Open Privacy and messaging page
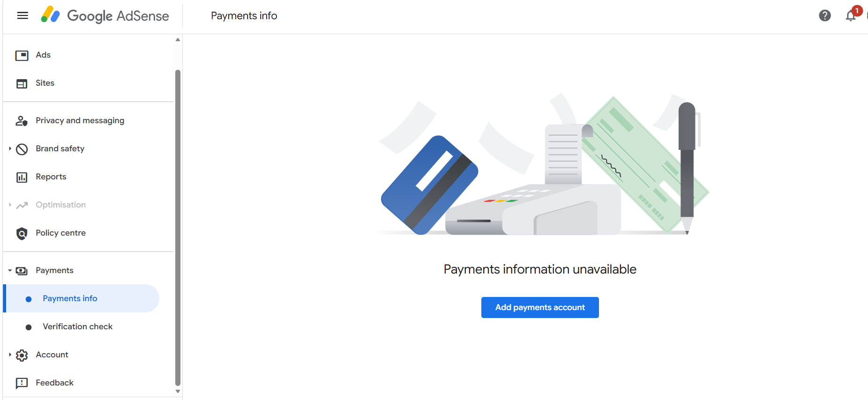Image resolution: width=868 pixels, height=400 pixels. (x=80, y=120)
